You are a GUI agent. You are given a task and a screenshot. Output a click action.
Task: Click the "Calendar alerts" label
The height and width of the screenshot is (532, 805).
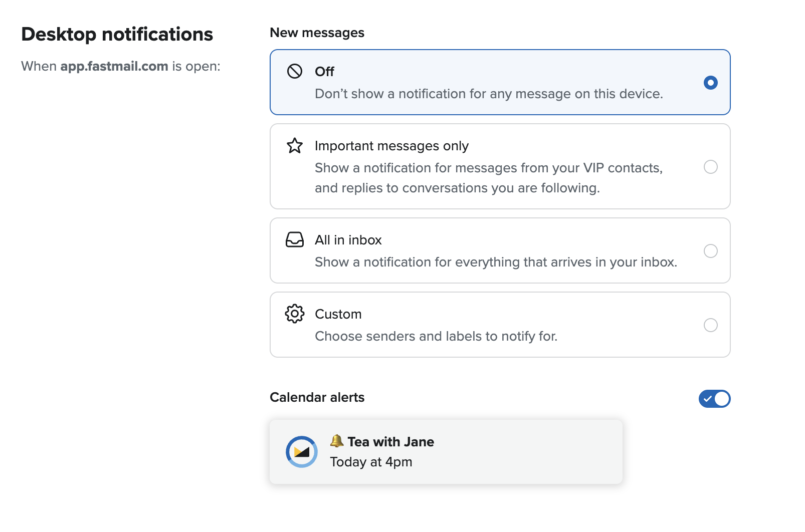coord(317,397)
